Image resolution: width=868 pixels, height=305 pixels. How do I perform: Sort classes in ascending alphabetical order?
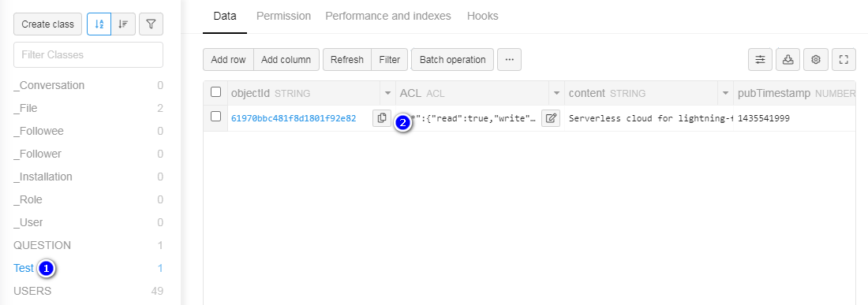tap(99, 24)
